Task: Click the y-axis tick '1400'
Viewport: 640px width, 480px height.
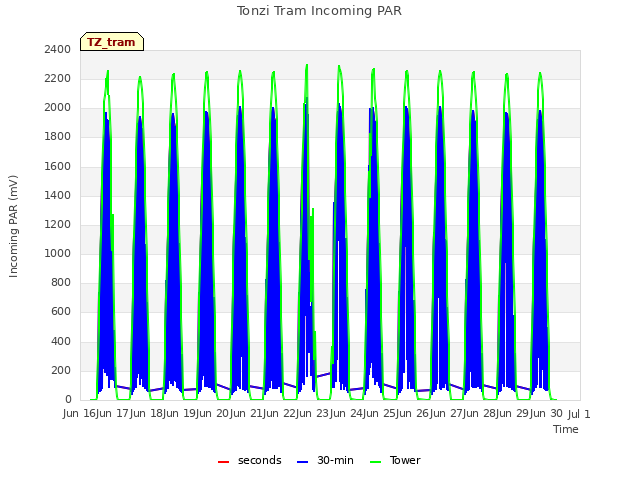Action: 58,195
